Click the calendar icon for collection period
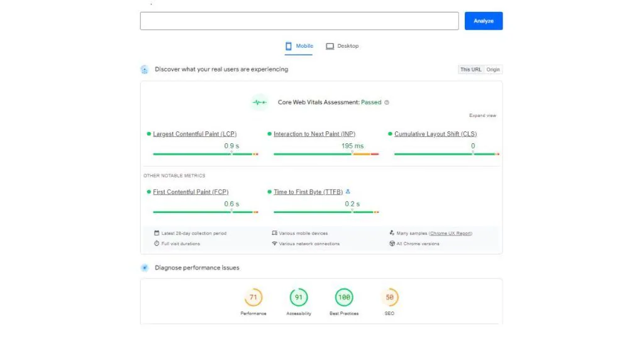The height and width of the screenshot is (338, 644). tap(157, 233)
